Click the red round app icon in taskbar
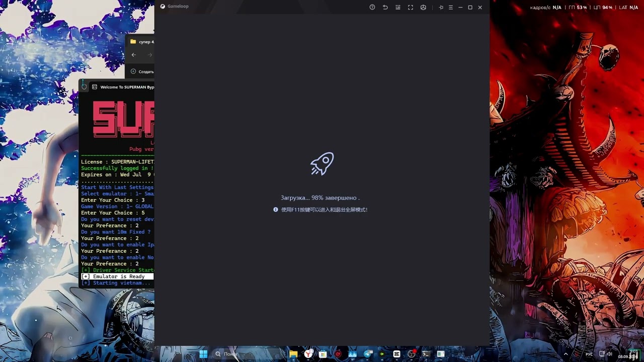The width and height of the screenshot is (644, 362). tap(338, 354)
